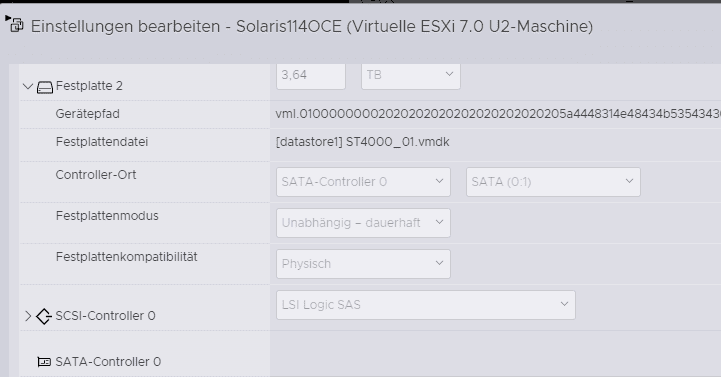Open the SATA (0:1) port dropdown
721x377 pixels.
[x=553, y=182]
